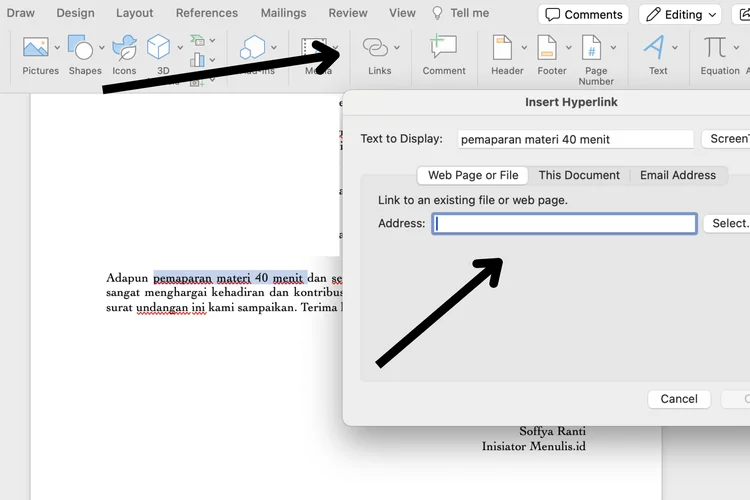The image size is (750, 500).
Task: Switch to the Design ribbon tab
Action: pos(76,13)
